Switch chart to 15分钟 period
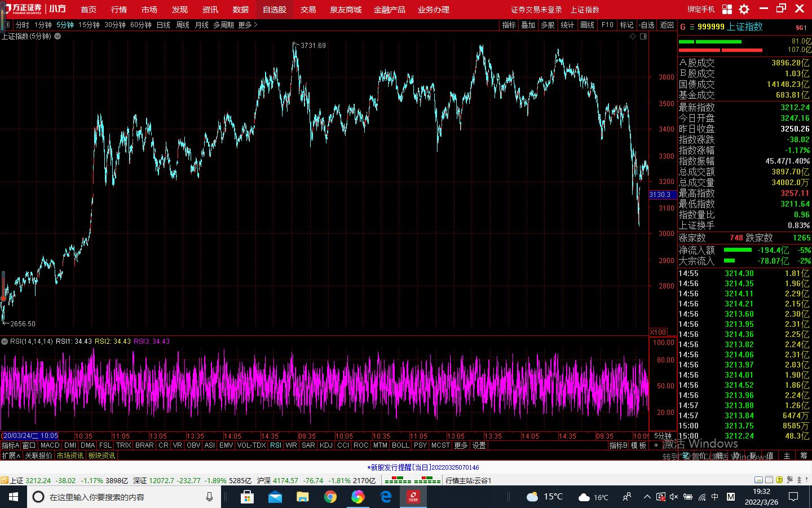This screenshot has width=812, height=508. pos(89,25)
